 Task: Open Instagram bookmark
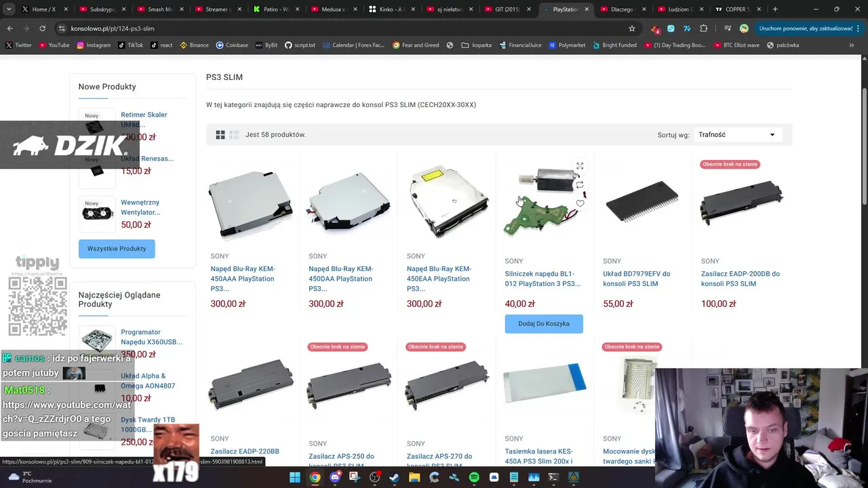click(x=94, y=45)
